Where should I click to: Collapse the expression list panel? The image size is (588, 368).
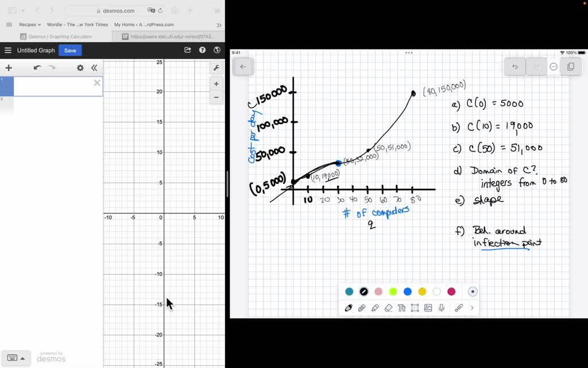click(x=94, y=67)
